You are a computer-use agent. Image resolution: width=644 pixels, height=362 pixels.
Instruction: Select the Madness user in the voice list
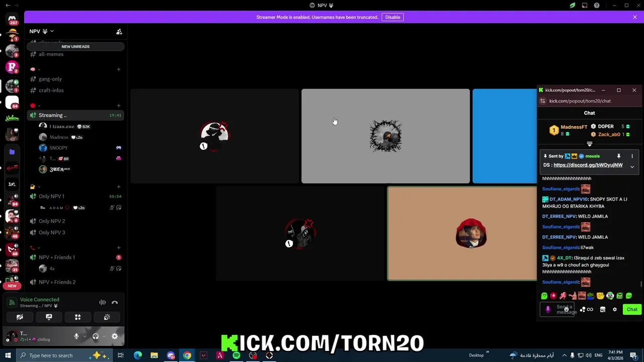coord(80,137)
